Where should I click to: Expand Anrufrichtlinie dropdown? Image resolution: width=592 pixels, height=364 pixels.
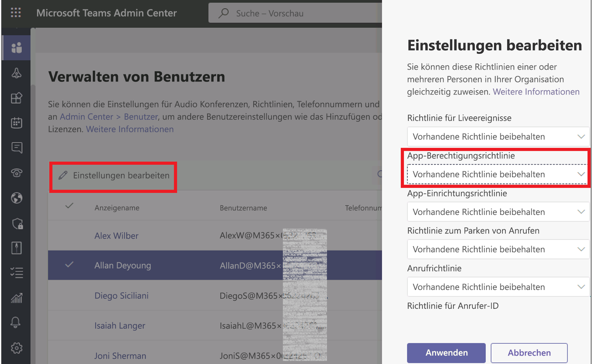(498, 287)
